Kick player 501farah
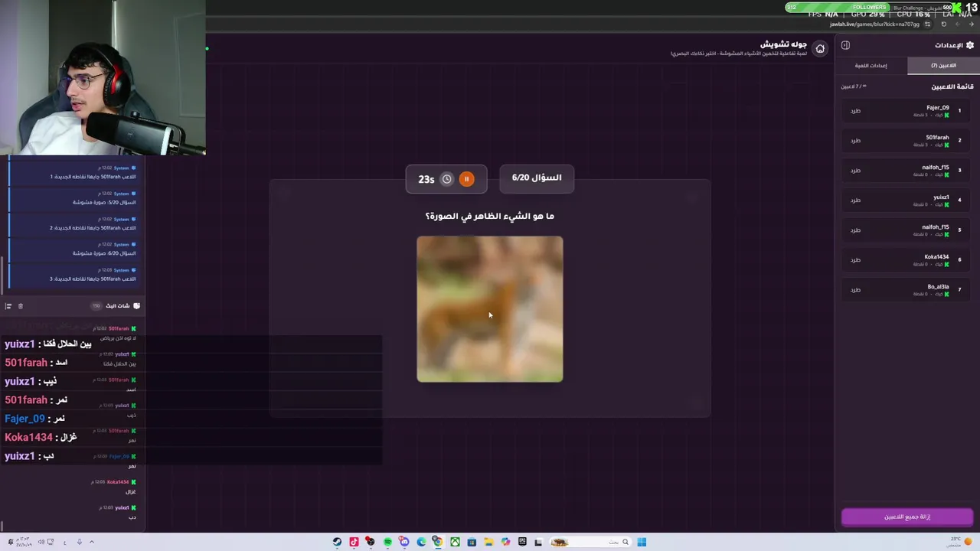Image resolution: width=980 pixels, height=551 pixels. [855, 141]
